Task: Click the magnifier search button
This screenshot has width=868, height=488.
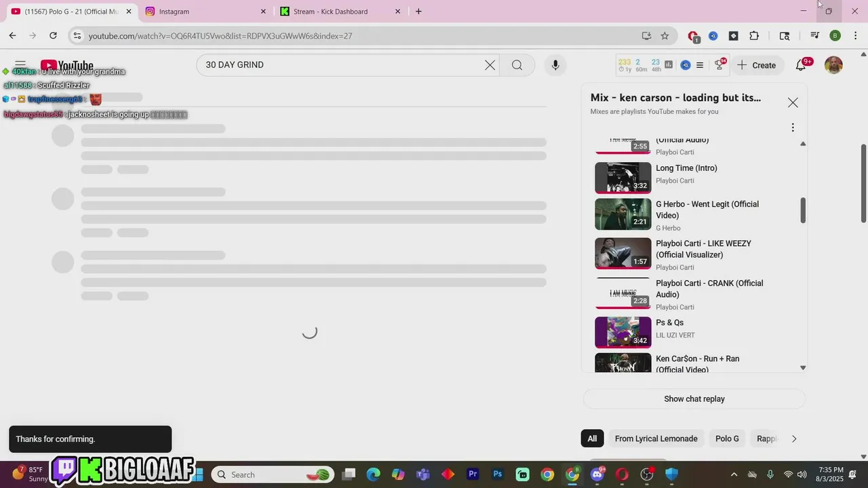Action: (x=517, y=65)
